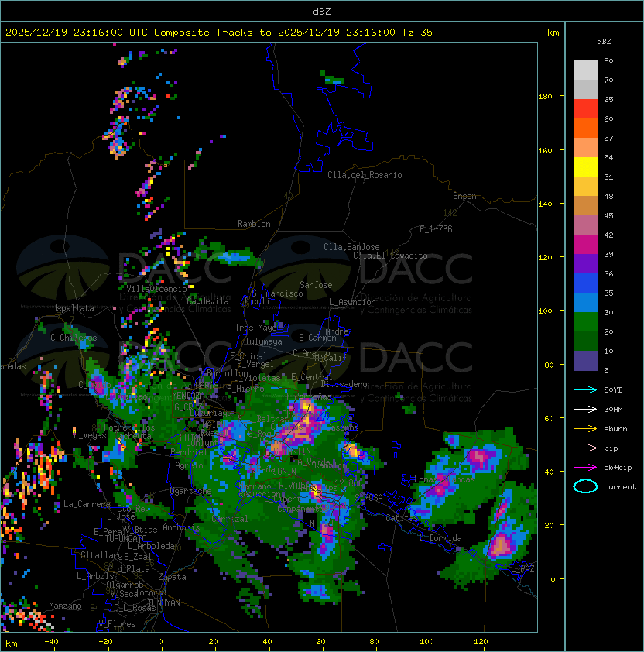Click the 'Zapata' place label
Image resolution: width=644 pixels, height=652 pixels.
pyautogui.click(x=172, y=577)
